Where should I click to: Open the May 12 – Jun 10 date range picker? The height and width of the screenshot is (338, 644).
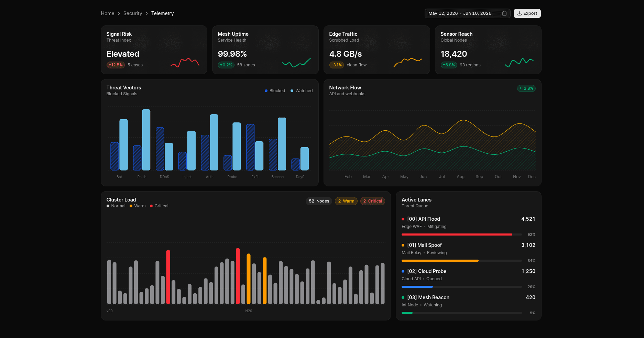pyautogui.click(x=467, y=13)
